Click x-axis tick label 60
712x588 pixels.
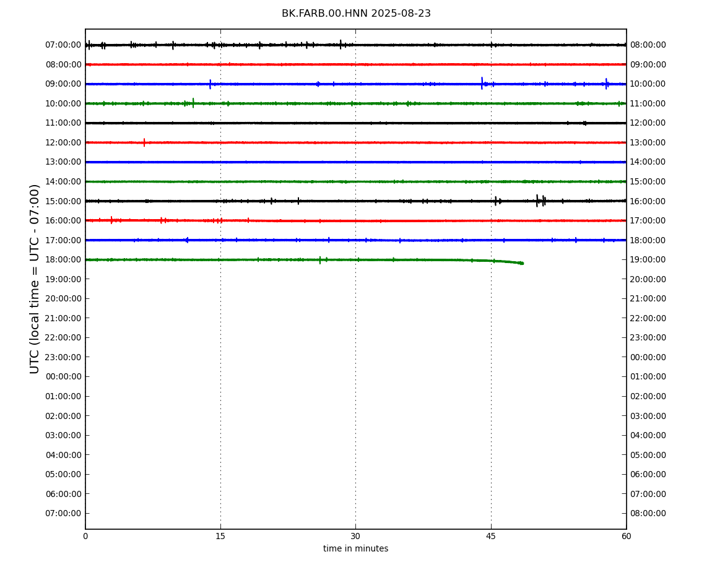point(626,536)
